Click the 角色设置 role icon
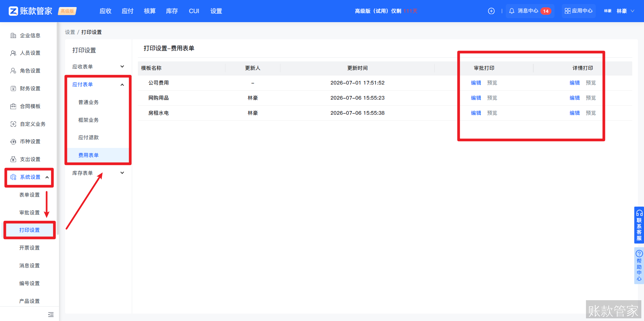 [x=13, y=71]
